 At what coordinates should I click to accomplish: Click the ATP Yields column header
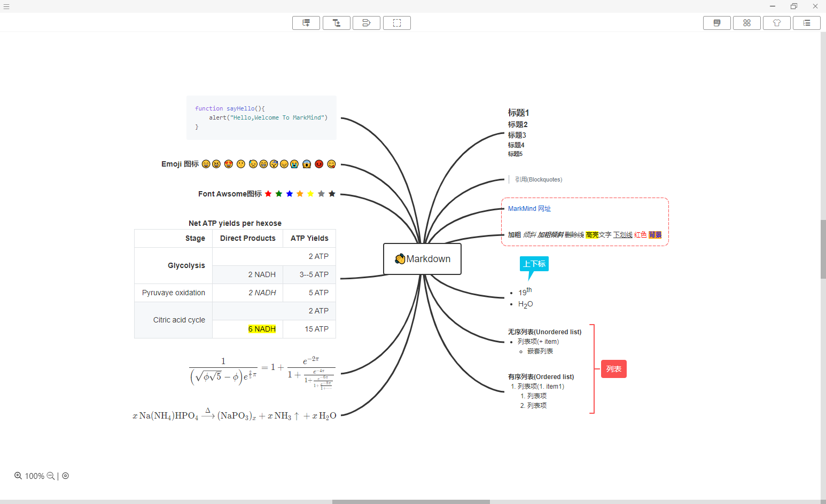(x=309, y=238)
